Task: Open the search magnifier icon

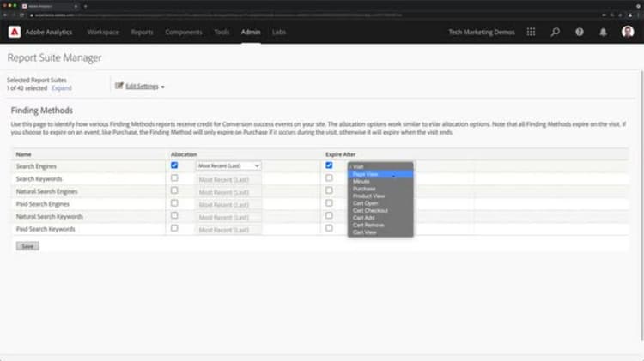Action: tap(556, 32)
